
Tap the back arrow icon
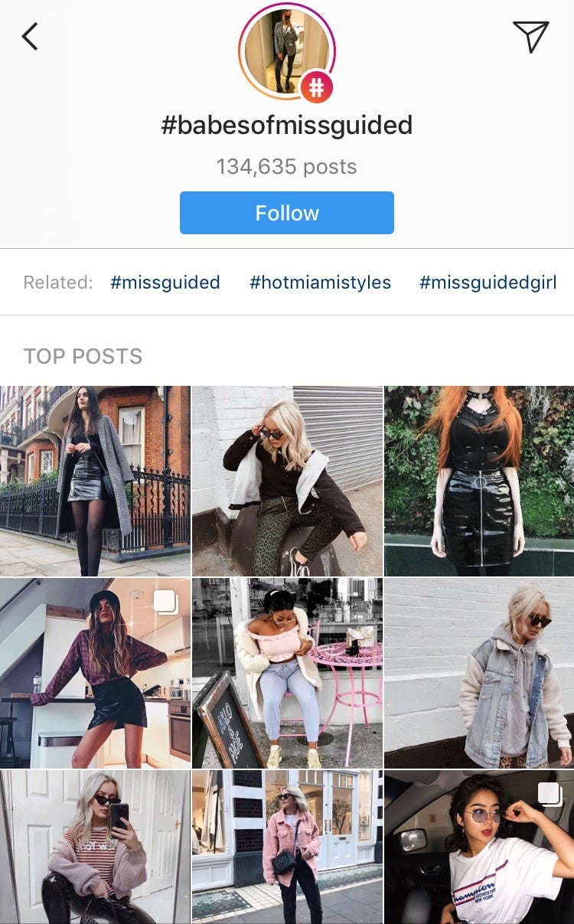(30, 36)
